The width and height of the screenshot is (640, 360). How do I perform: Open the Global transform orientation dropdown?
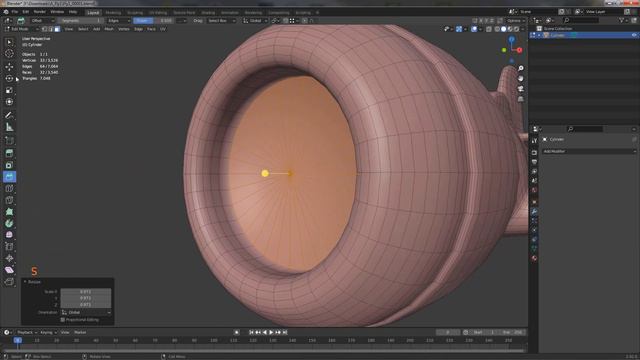pos(256,20)
